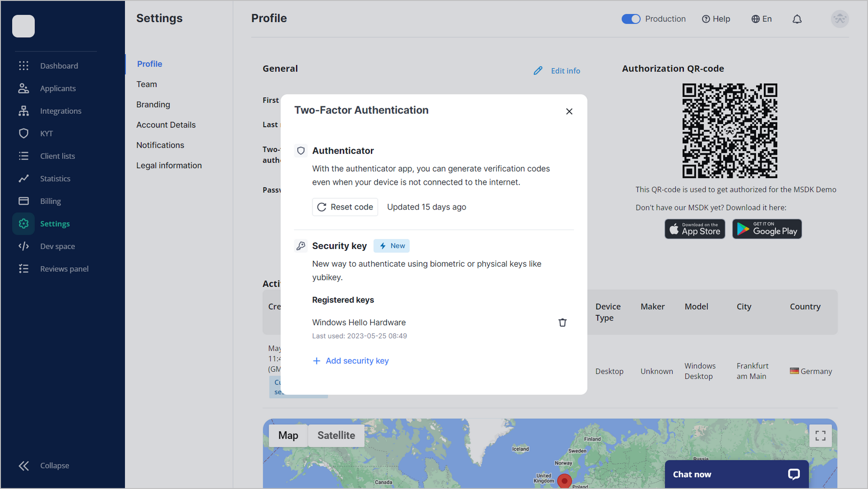Click the Edit info pencil icon
The image size is (868, 489).
tap(538, 71)
